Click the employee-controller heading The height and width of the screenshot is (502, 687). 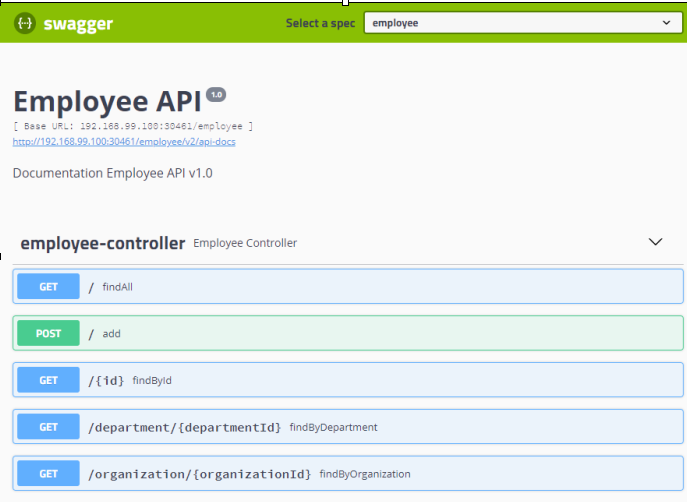[x=103, y=243]
